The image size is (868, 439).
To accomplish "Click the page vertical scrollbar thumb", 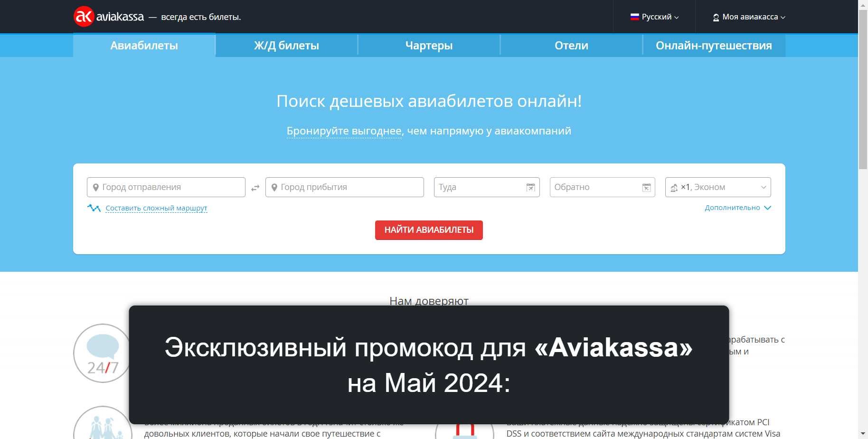I will point(863,89).
